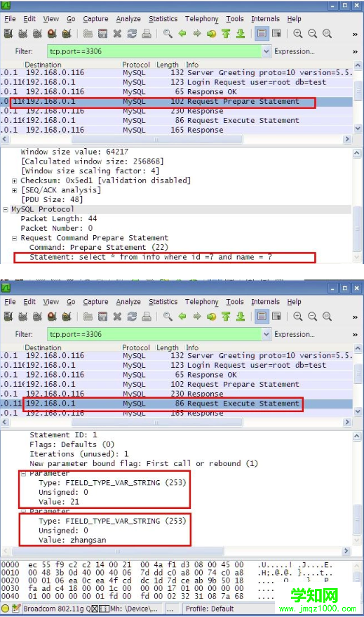Click save capture icon in top window
Screen dimensions: 364x617
point(102,34)
